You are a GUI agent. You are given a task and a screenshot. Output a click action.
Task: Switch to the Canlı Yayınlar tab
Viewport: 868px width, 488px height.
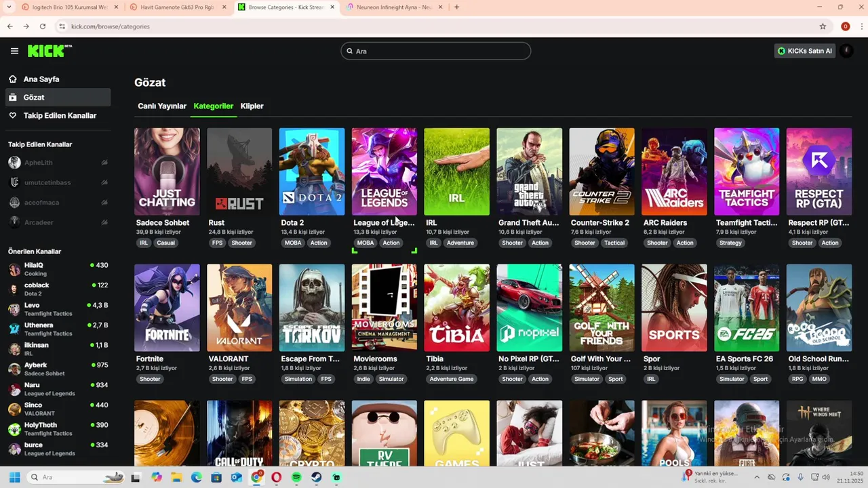(x=162, y=106)
